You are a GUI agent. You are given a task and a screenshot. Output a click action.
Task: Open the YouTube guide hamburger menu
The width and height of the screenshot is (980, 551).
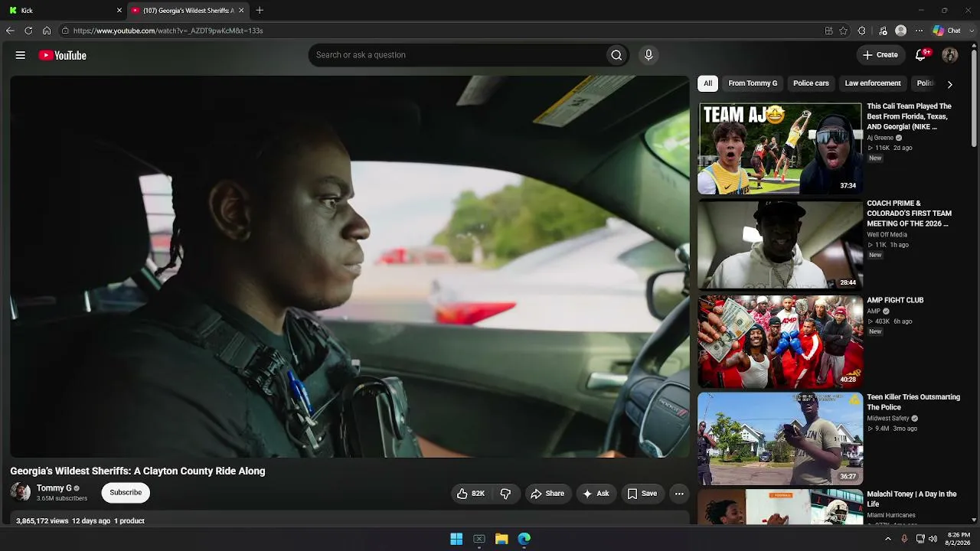21,55
